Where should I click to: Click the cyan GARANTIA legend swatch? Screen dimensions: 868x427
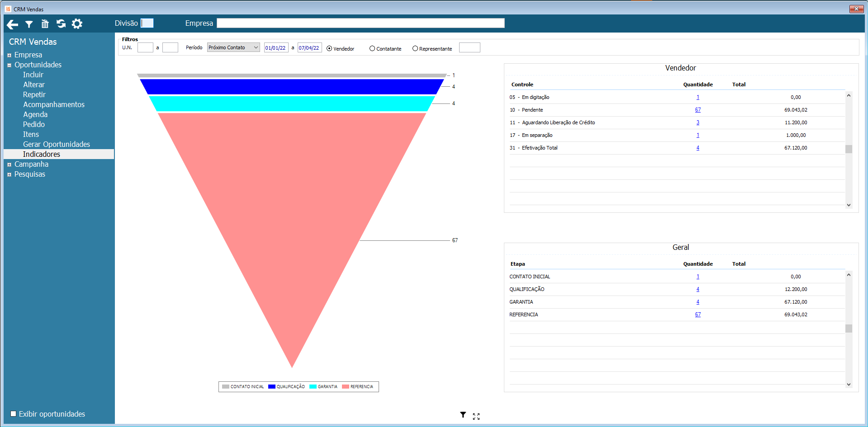pos(313,387)
